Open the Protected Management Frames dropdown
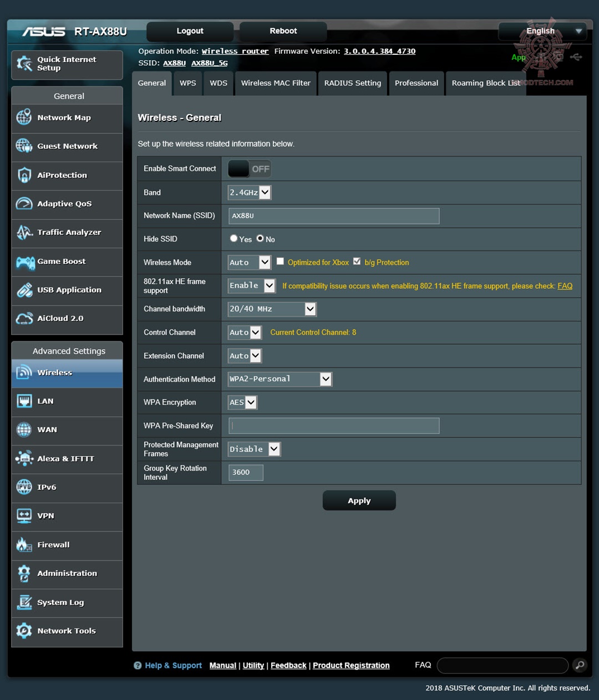Viewport: 599px width, 700px height. tap(255, 449)
